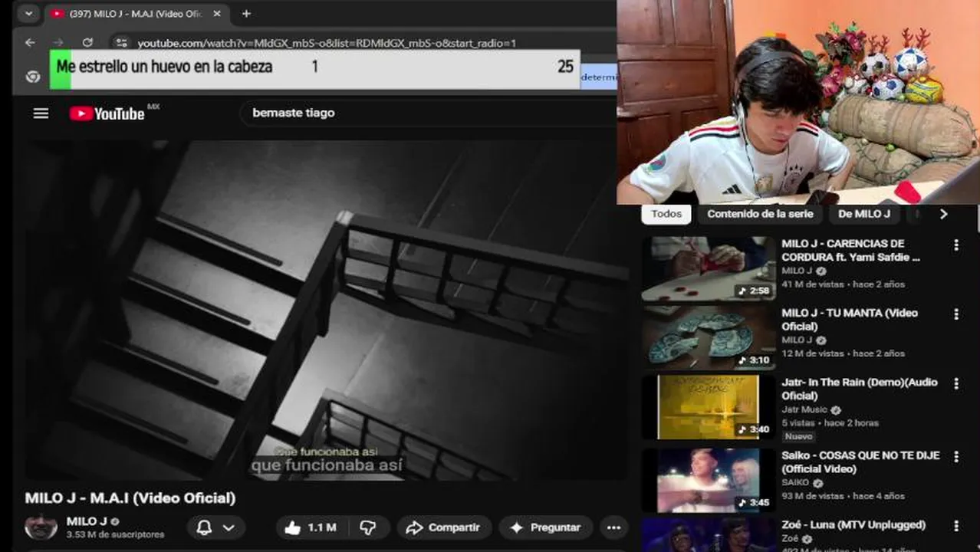Screen dimensions: 980x552
Task: Open the Preguntar AI ask button
Action: click(x=546, y=527)
